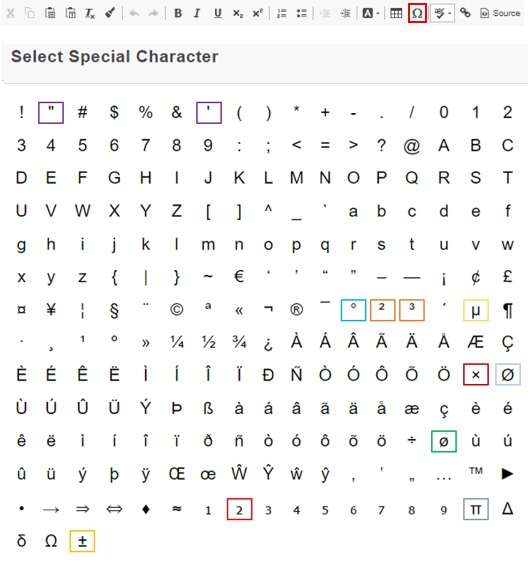Image resolution: width=530 pixels, height=563 pixels.
Task: Choose the micro sign µ character
Action: tap(475, 310)
